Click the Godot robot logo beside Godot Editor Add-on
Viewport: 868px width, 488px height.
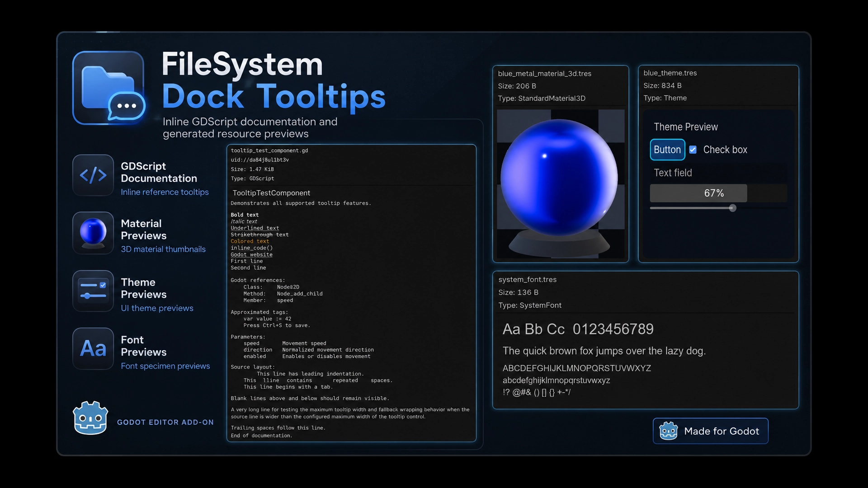(90, 418)
